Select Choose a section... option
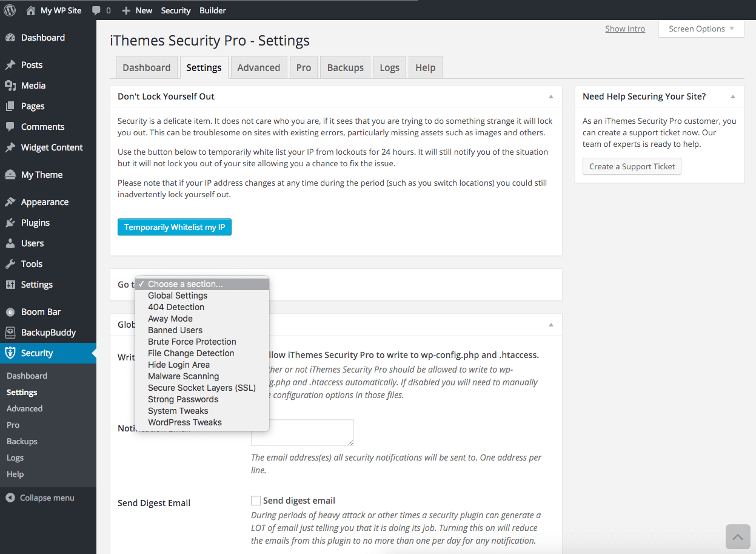The image size is (756, 554). tap(202, 284)
